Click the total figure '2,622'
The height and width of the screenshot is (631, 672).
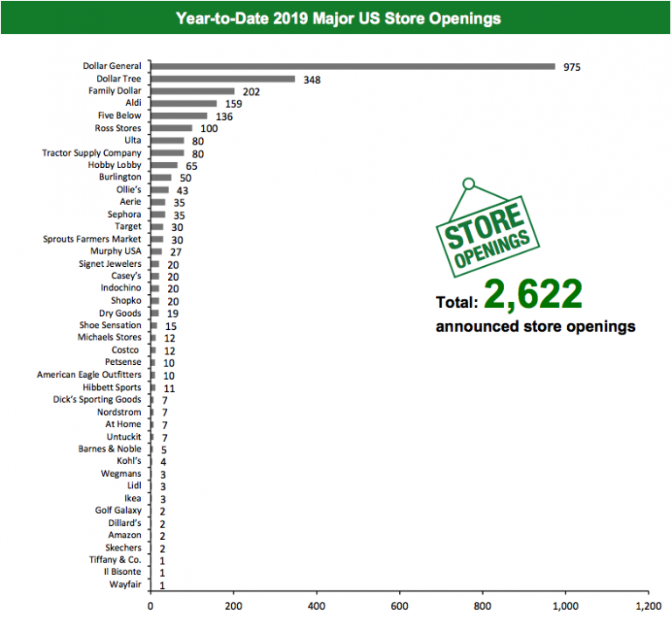tap(533, 295)
